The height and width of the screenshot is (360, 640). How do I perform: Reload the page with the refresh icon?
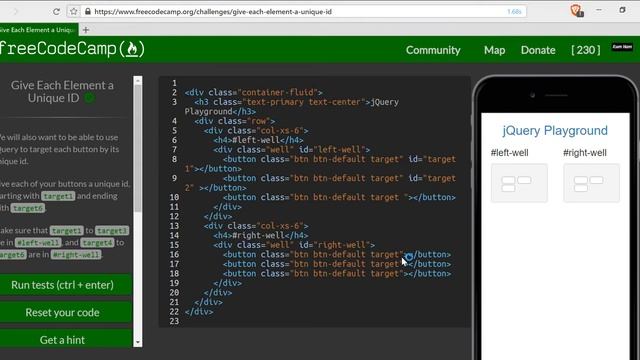click(x=56, y=11)
